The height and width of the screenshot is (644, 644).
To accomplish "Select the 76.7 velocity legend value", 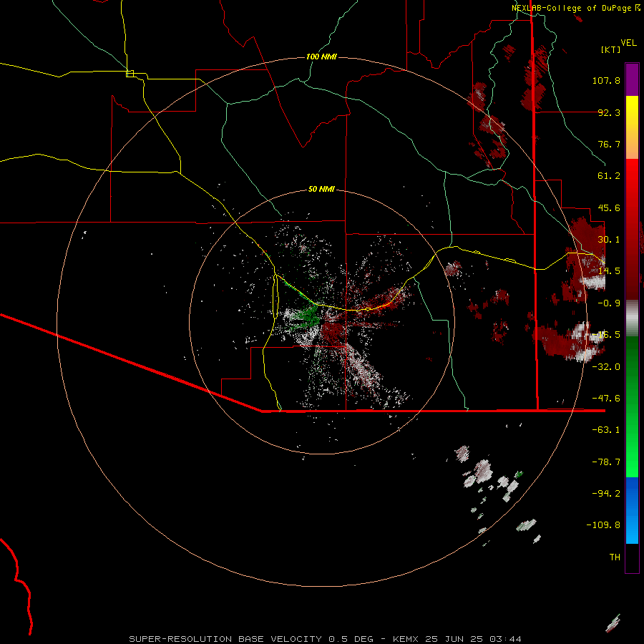I will pyautogui.click(x=609, y=144).
